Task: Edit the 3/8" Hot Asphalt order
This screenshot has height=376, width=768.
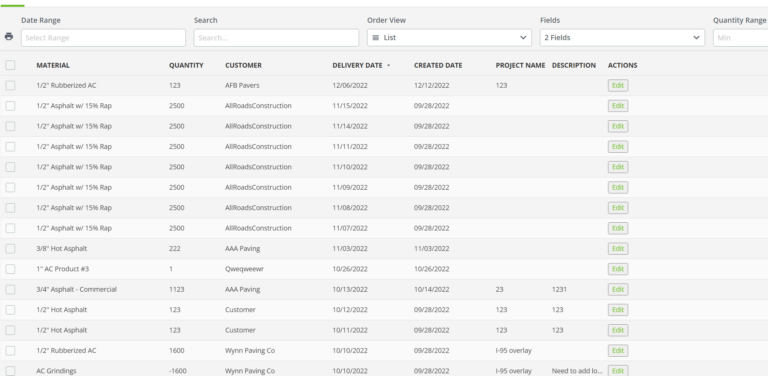Action: pyautogui.click(x=618, y=249)
